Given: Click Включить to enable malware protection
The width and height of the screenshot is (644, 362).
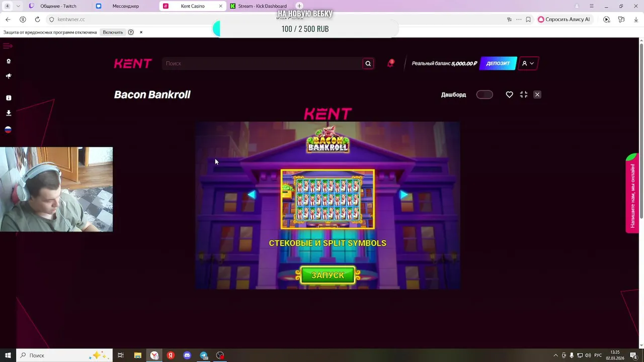Looking at the screenshot, I should (x=113, y=32).
